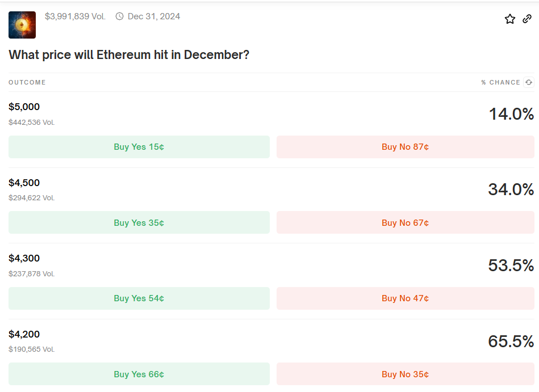Click the copy link icon
Viewport: 539px width, 392px height.
tap(527, 19)
